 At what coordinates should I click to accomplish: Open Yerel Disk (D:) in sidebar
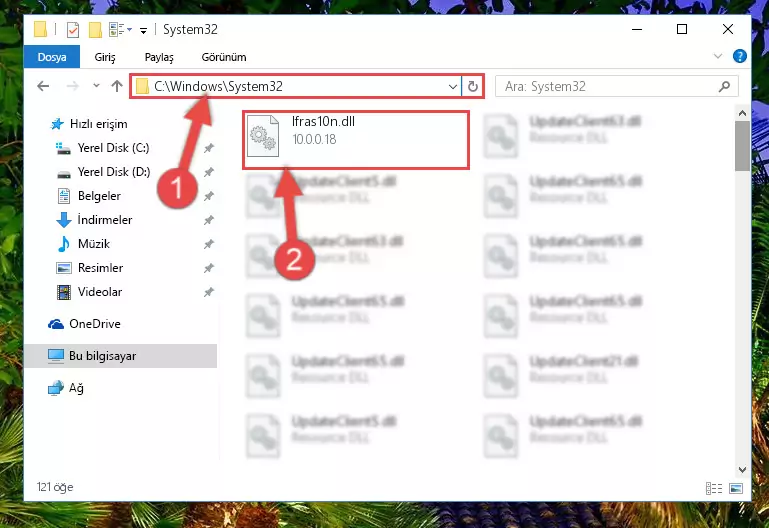[x=114, y=172]
